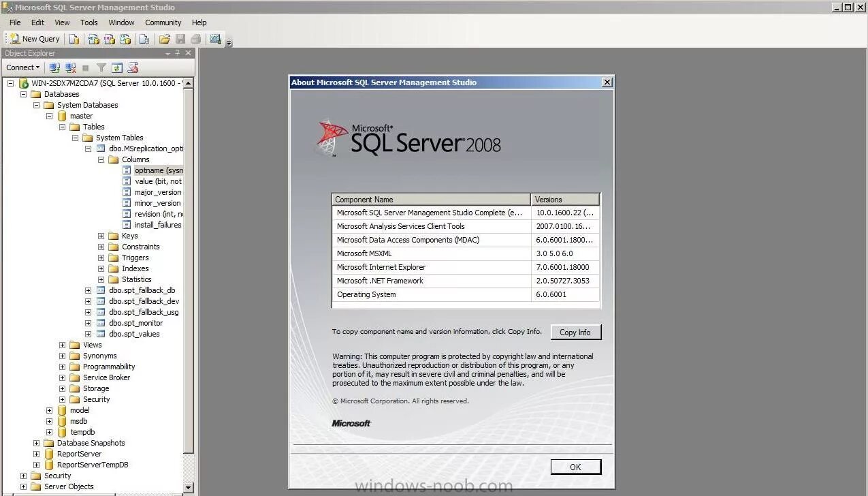The width and height of the screenshot is (868, 496).
Task: Collapse the Columns folder
Action: (101, 159)
